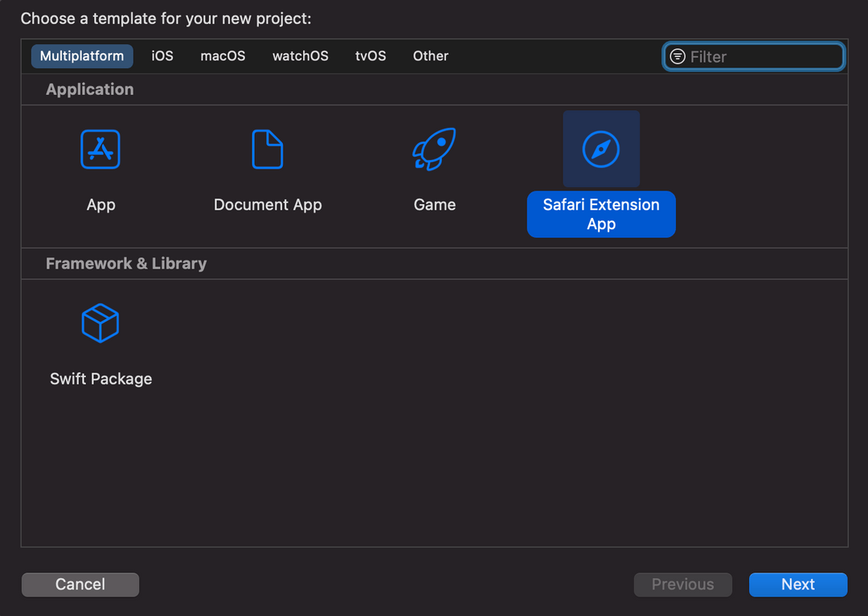Select the Safari Extension App compass icon
Image resolution: width=868 pixels, height=616 pixels.
click(x=600, y=149)
